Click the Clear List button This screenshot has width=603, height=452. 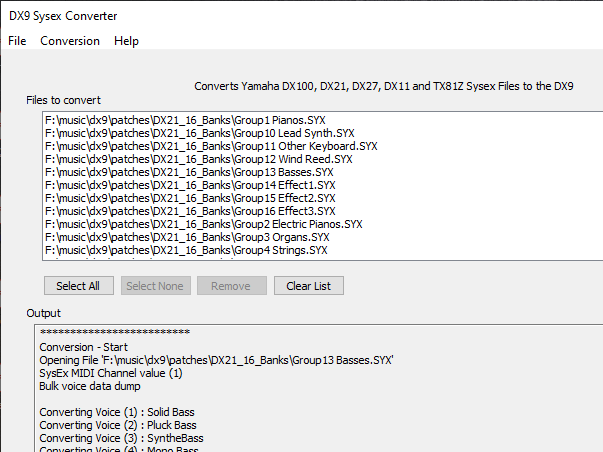point(309,286)
